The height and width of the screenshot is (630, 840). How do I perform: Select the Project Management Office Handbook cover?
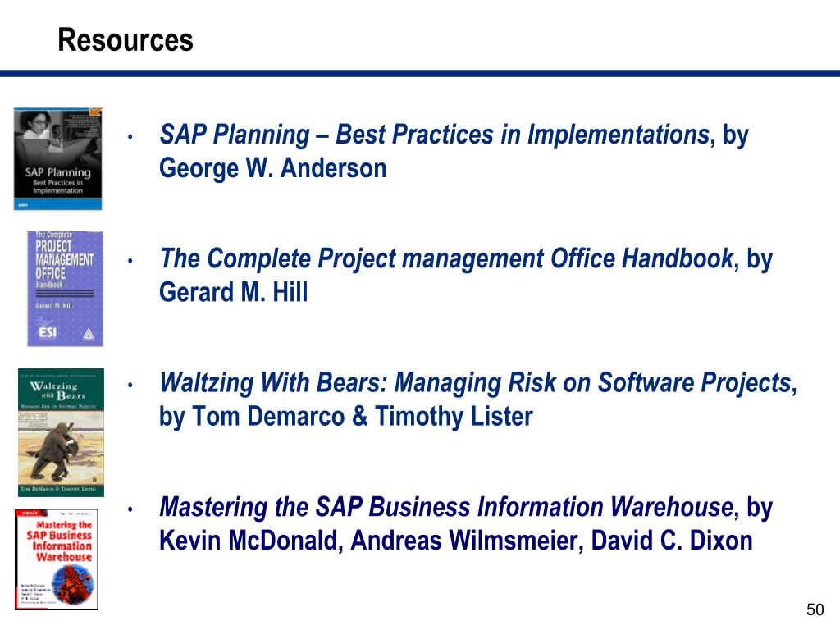(65, 289)
